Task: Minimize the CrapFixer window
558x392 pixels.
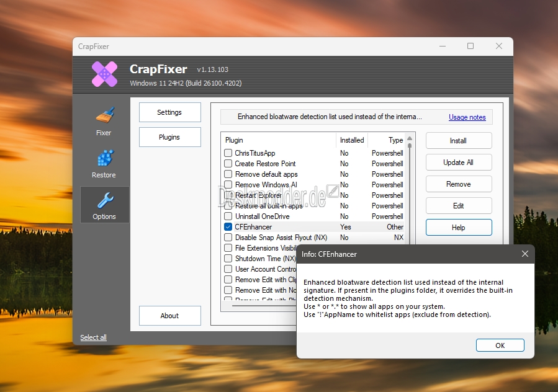Action: click(x=443, y=47)
